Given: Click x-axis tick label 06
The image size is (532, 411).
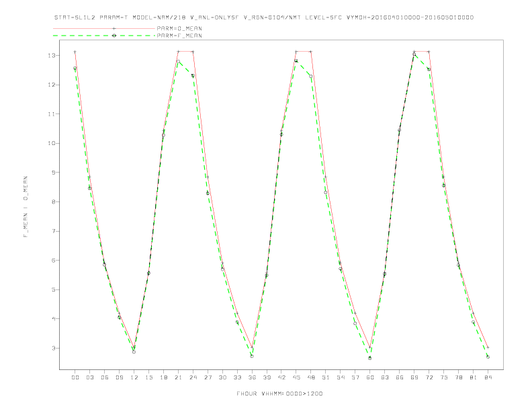Looking at the screenshot, I should [105, 377].
